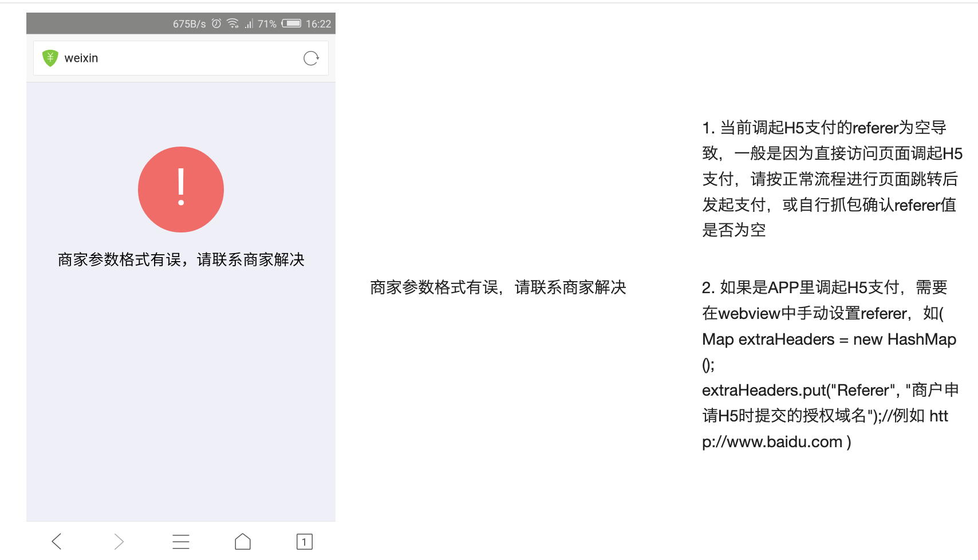Click the 71% battery percentage
The width and height of the screenshot is (978, 560).
(267, 23)
